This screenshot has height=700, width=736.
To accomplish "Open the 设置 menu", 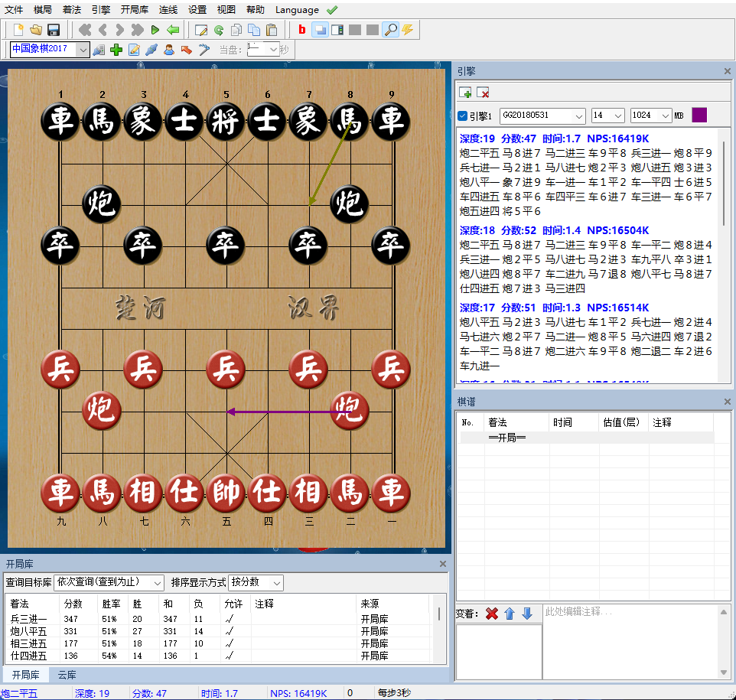I will coord(197,10).
